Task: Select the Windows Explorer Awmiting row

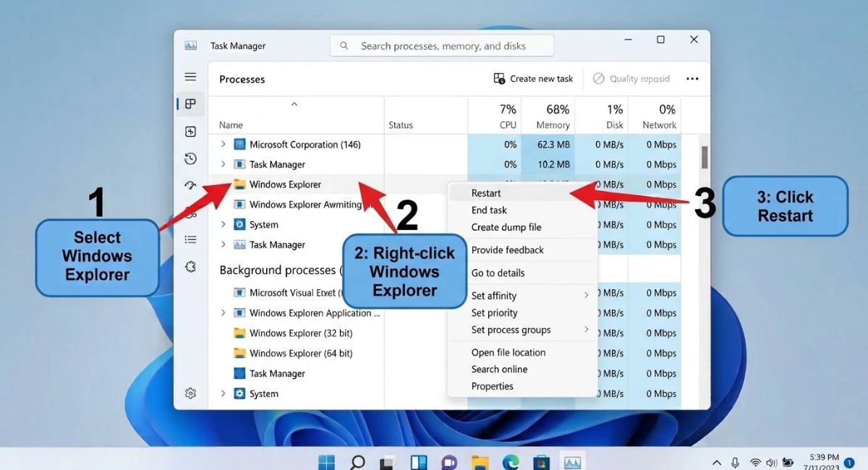Action: pos(305,205)
